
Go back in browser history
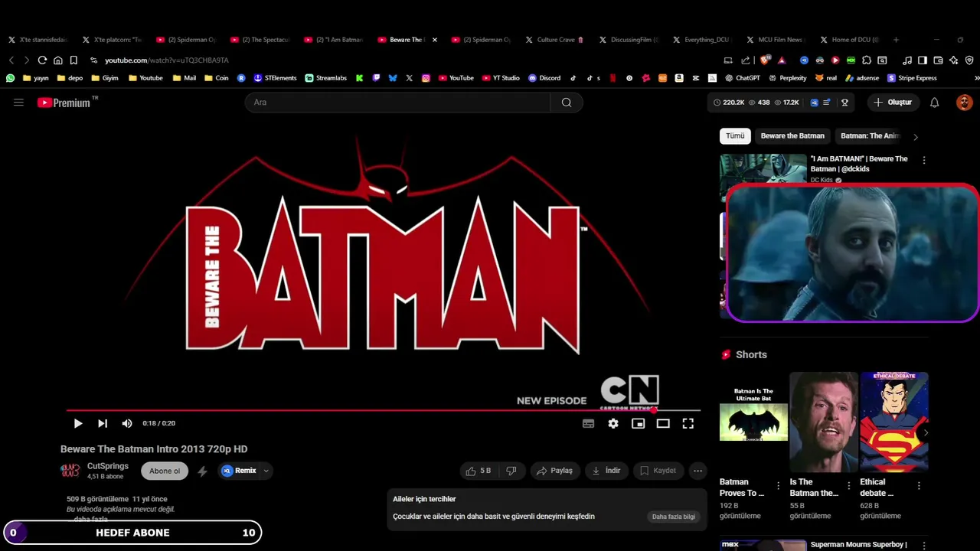pyautogui.click(x=11, y=60)
